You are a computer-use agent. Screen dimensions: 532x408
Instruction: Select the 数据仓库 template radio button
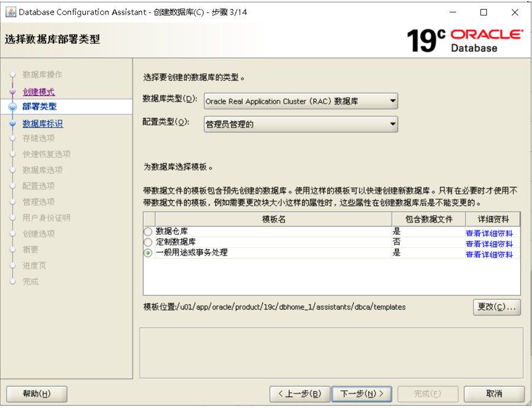[x=147, y=231]
